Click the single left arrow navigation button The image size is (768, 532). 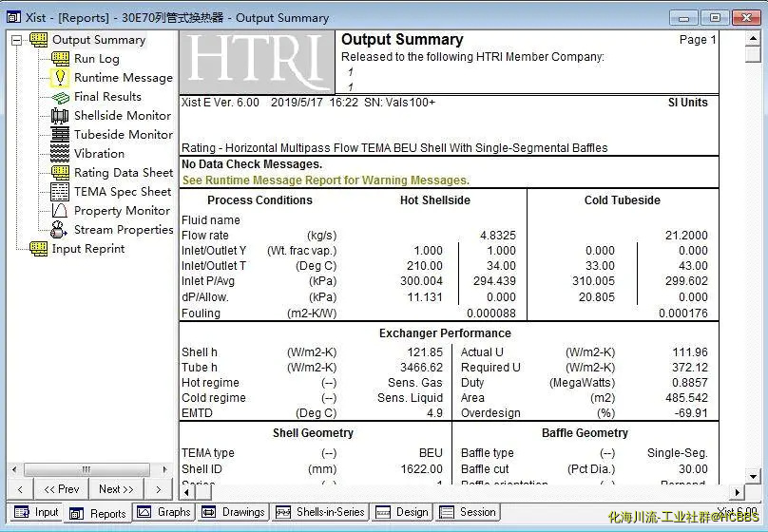tap(20, 489)
